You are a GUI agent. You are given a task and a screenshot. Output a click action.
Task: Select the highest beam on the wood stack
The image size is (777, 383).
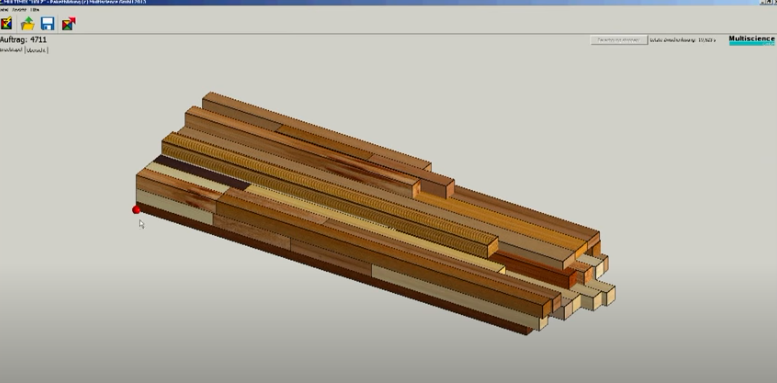coord(317,130)
